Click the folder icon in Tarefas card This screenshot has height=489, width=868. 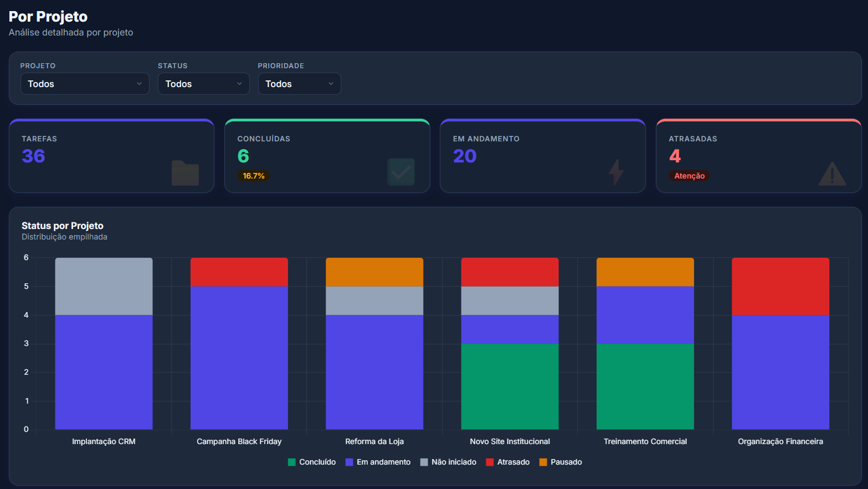click(x=185, y=172)
